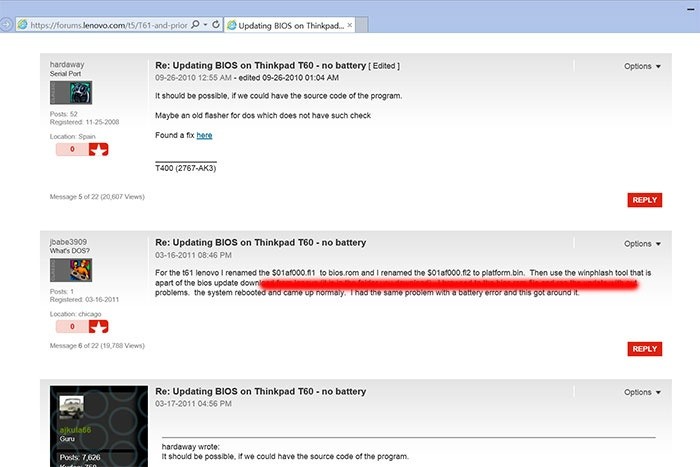This screenshot has width=700, height=467.
Task: Click the Internet Explorer page icon in address bar
Action: pyautogui.click(x=22, y=25)
